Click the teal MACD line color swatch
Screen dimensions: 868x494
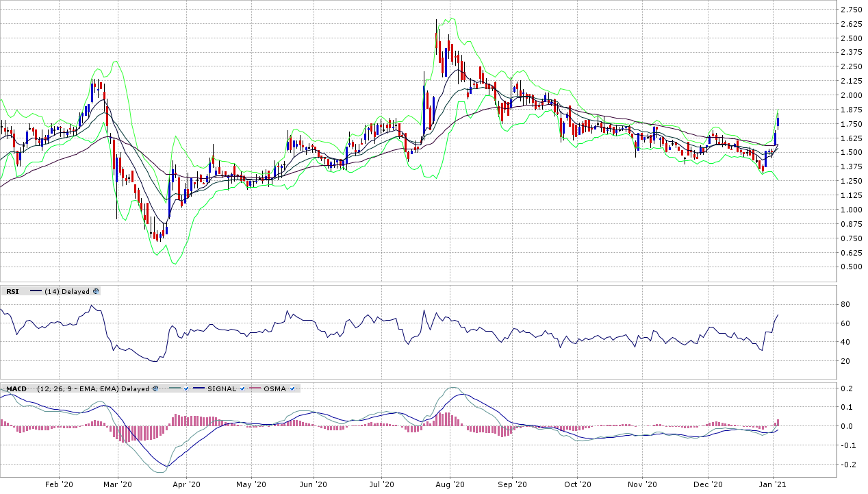coord(174,388)
